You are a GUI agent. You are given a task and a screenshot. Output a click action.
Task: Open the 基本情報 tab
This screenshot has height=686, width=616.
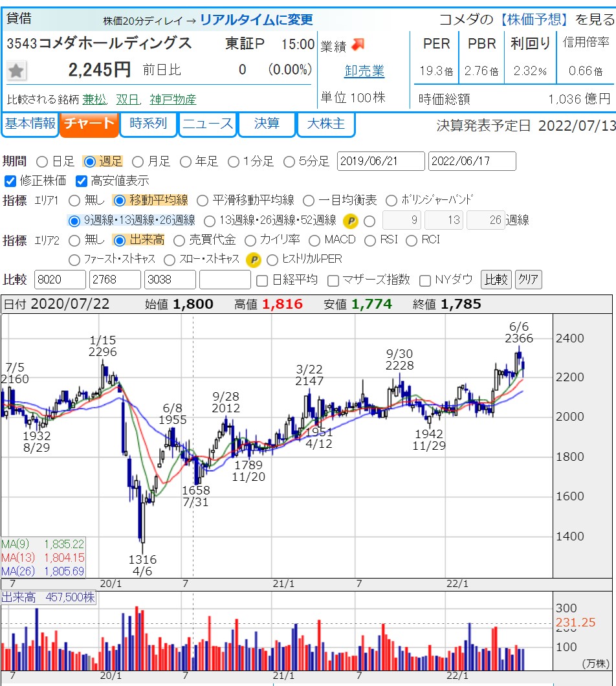pyautogui.click(x=30, y=124)
